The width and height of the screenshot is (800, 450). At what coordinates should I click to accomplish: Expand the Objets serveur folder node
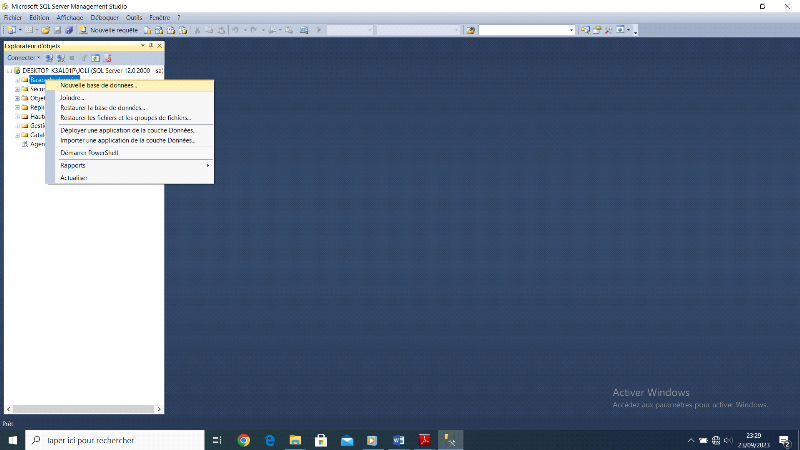[x=17, y=98]
